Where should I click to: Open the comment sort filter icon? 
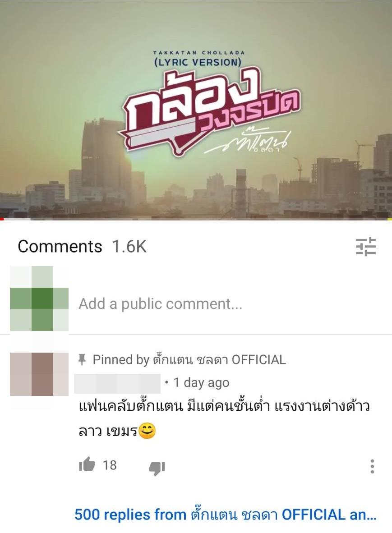365,247
